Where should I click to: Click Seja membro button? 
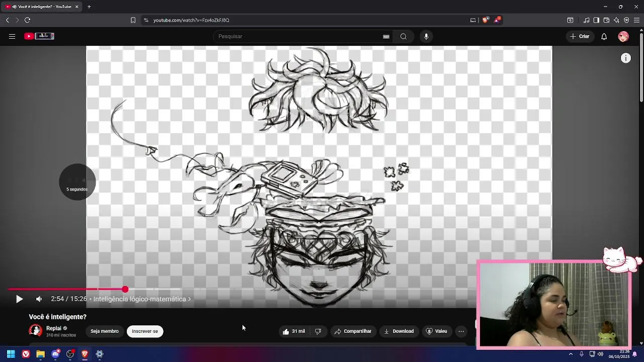[105, 331]
